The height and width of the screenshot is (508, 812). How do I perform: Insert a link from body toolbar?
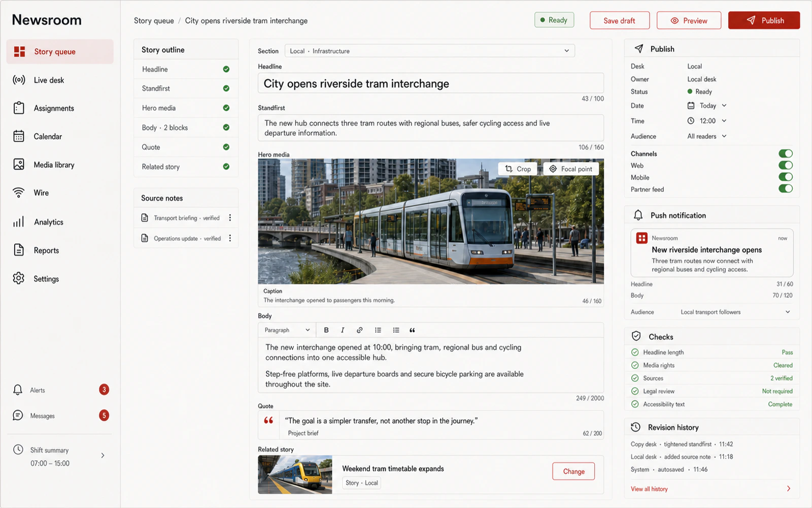click(359, 330)
